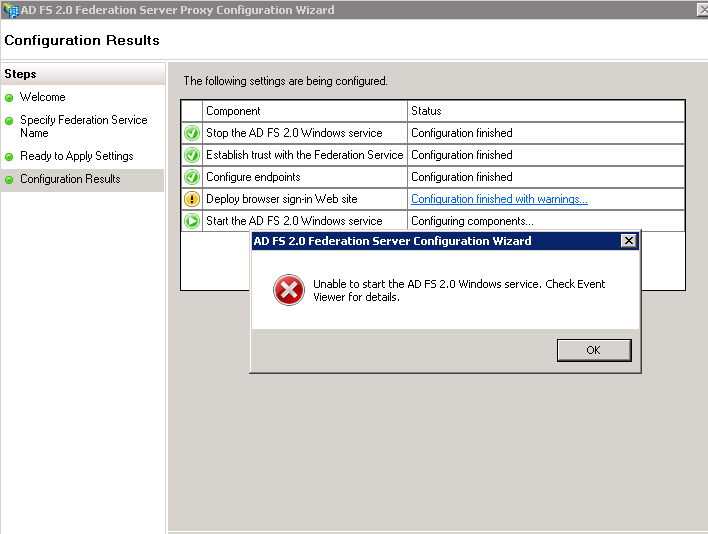The image size is (708, 534).
Task: Select the Ready to Apply Settings step
Action: click(x=77, y=156)
